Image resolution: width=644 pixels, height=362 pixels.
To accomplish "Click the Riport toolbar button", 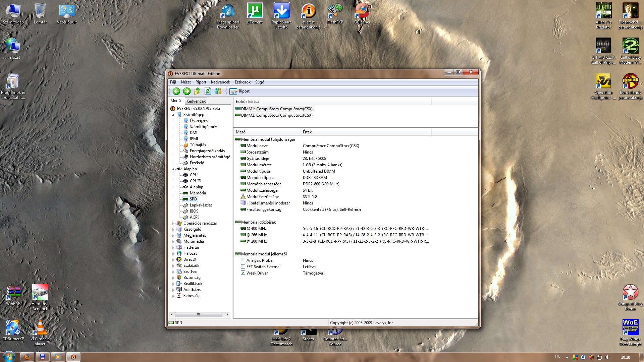I will (x=240, y=91).
